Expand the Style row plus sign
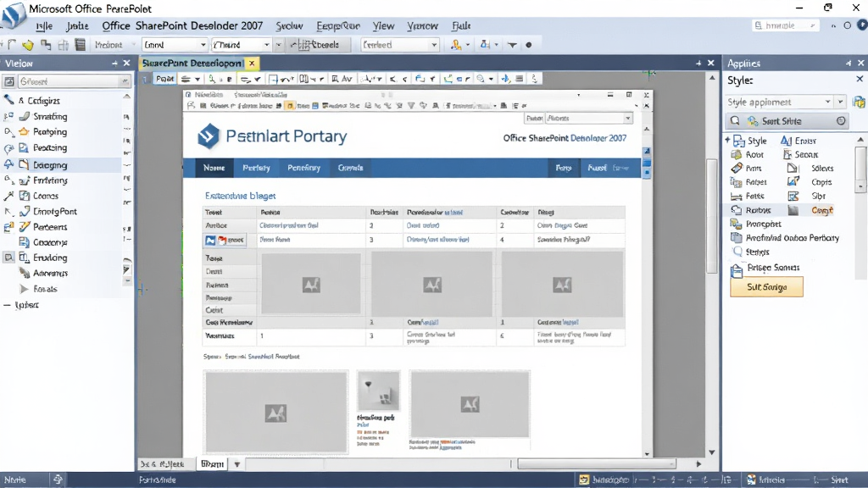The width and height of the screenshot is (868, 488). [727, 141]
